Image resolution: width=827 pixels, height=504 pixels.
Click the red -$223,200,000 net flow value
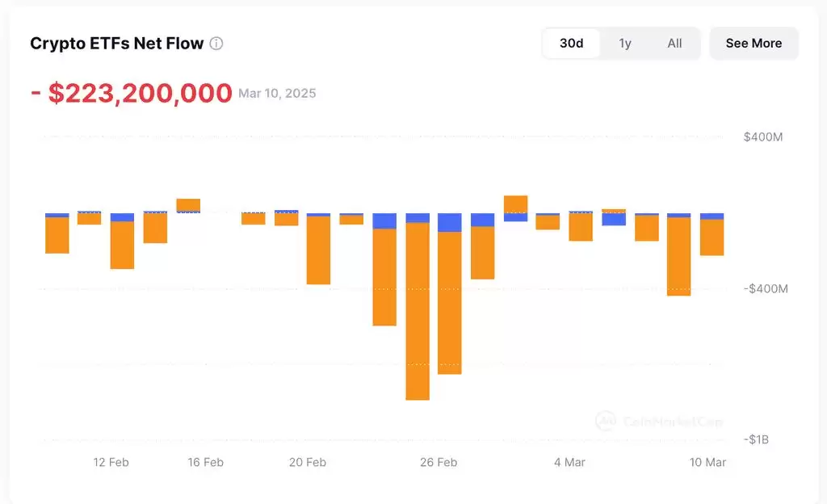click(132, 94)
